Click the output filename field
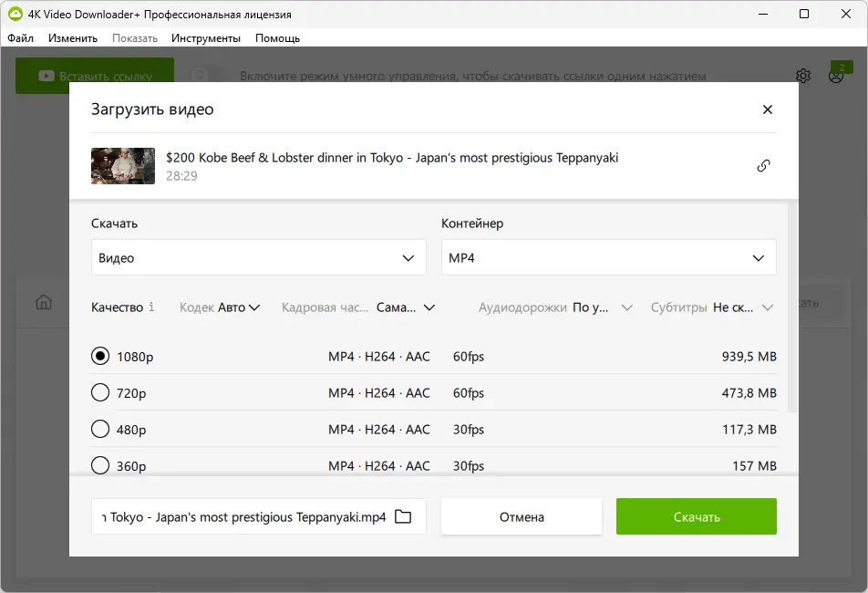868x593 pixels. (x=259, y=516)
